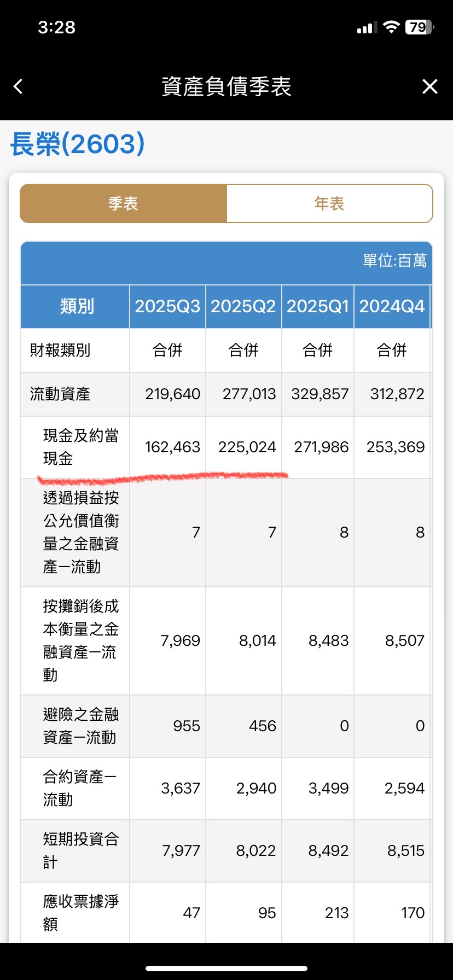
Task: Tap amortized cost value 7,969
Action: point(181,640)
